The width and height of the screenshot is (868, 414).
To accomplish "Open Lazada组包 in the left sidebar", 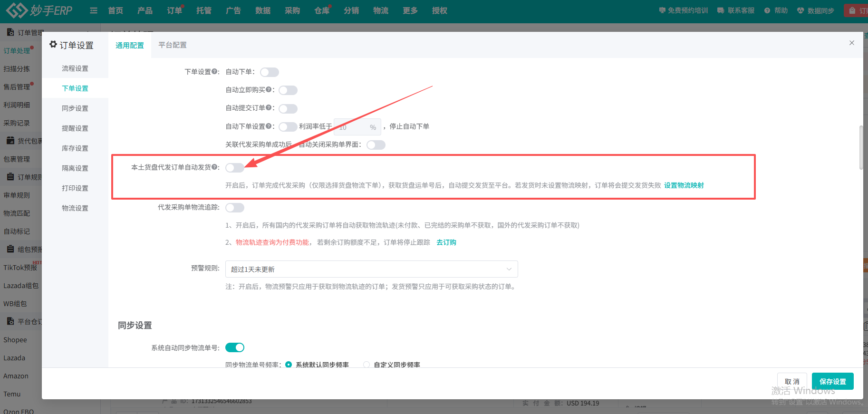I will pyautogui.click(x=21, y=286).
